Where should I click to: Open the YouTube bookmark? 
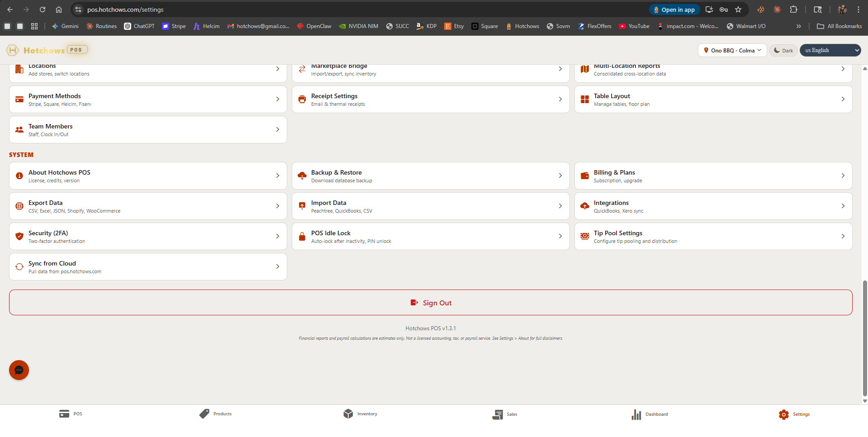tap(634, 26)
